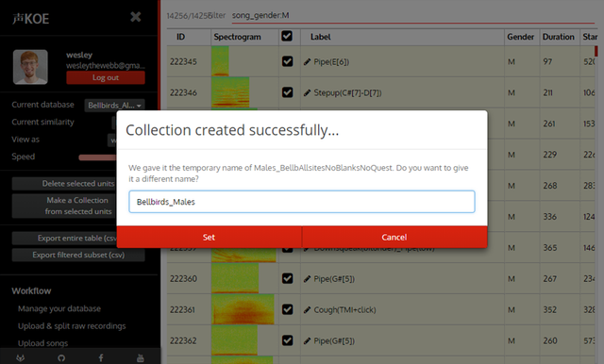Click Delete selected units button
This screenshot has width=604, height=364.
pyautogui.click(x=64, y=184)
